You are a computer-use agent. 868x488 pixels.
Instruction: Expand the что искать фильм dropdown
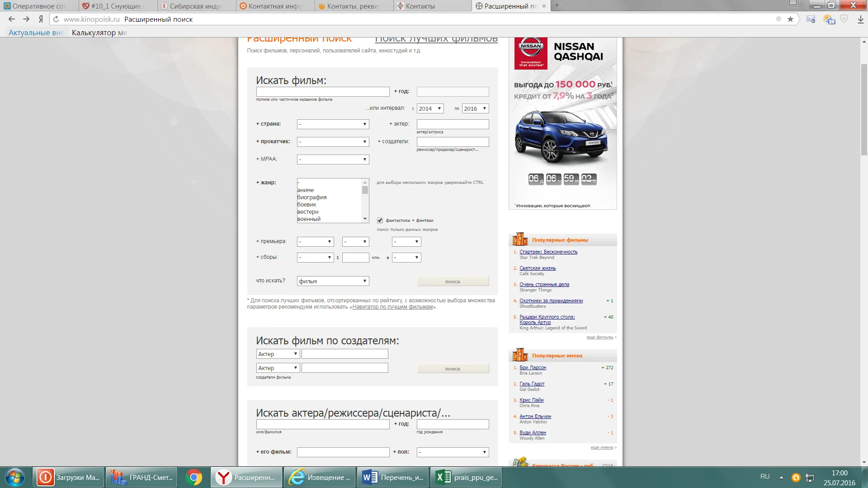click(333, 281)
